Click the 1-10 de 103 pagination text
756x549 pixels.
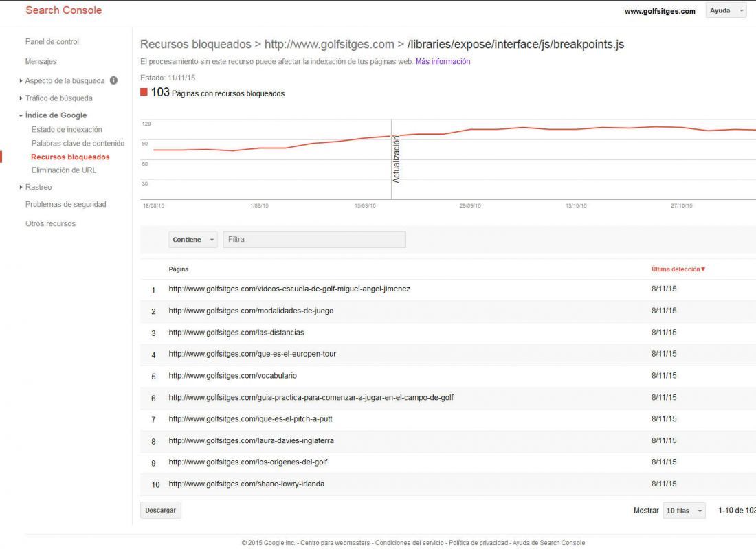[737, 511]
